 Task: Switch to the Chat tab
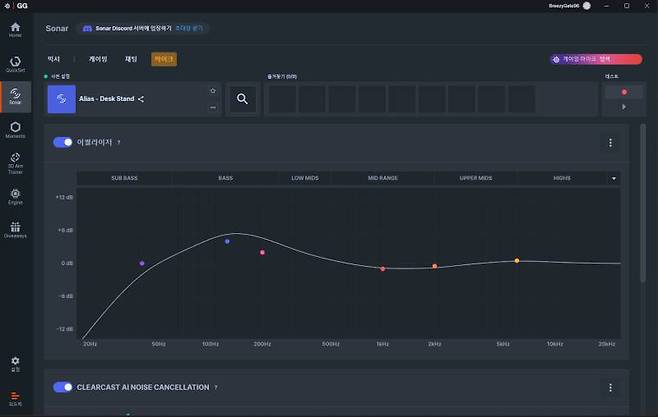pyautogui.click(x=131, y=59)
